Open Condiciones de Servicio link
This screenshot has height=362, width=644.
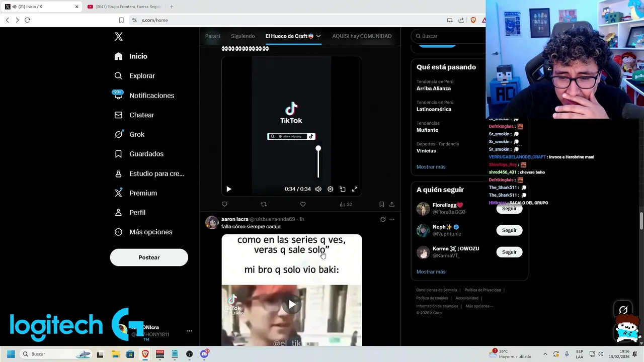click(436, 290)
